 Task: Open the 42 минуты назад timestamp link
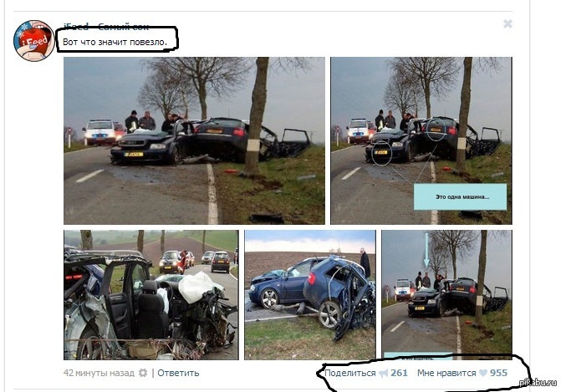(99, 373)
